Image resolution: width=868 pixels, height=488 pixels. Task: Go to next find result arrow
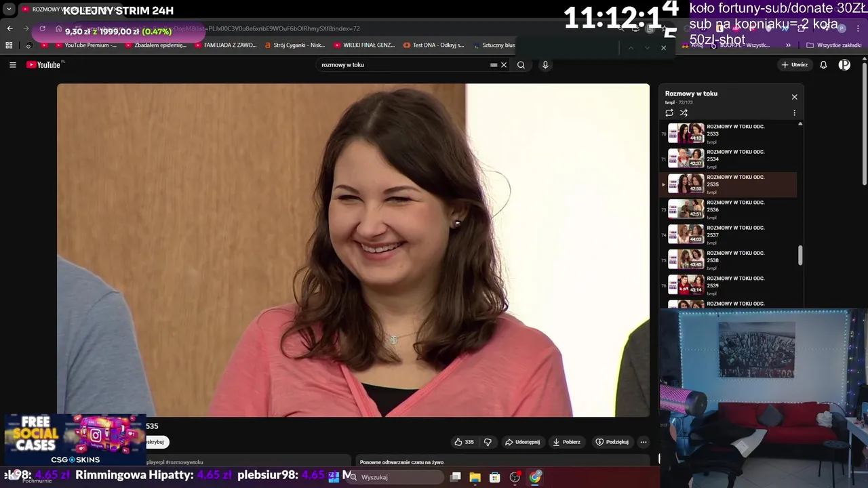click(647, 47)
